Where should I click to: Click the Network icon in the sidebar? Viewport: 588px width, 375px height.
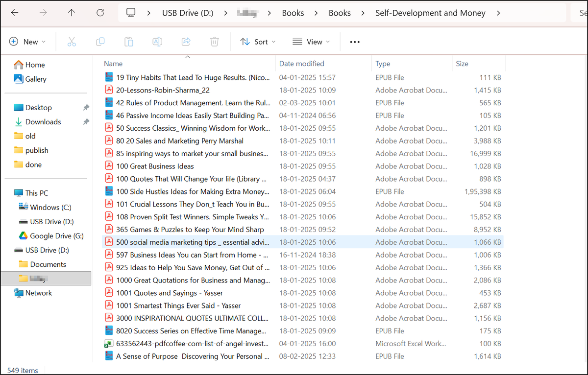tap(19, 293)
